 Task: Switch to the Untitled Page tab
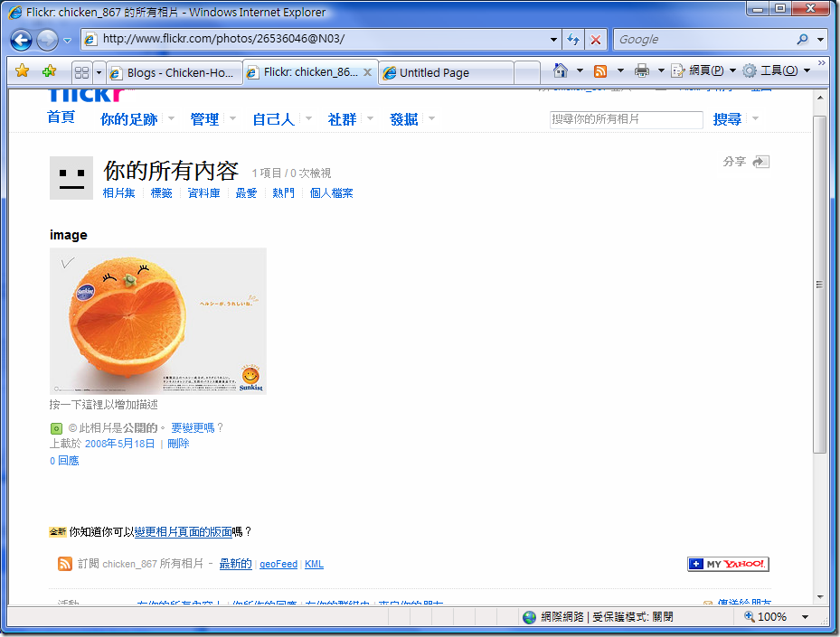coord(443,71)
